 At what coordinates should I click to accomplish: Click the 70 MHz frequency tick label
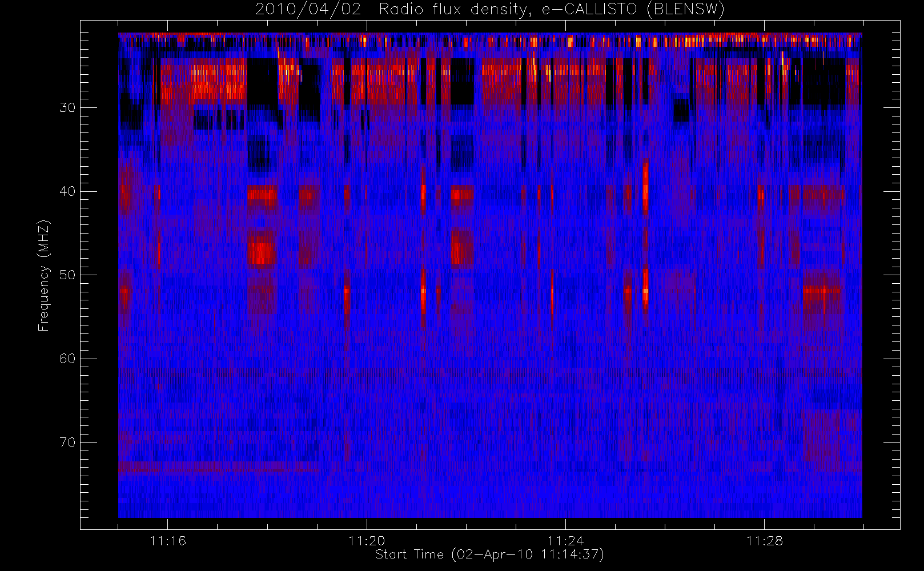[67, 442]
